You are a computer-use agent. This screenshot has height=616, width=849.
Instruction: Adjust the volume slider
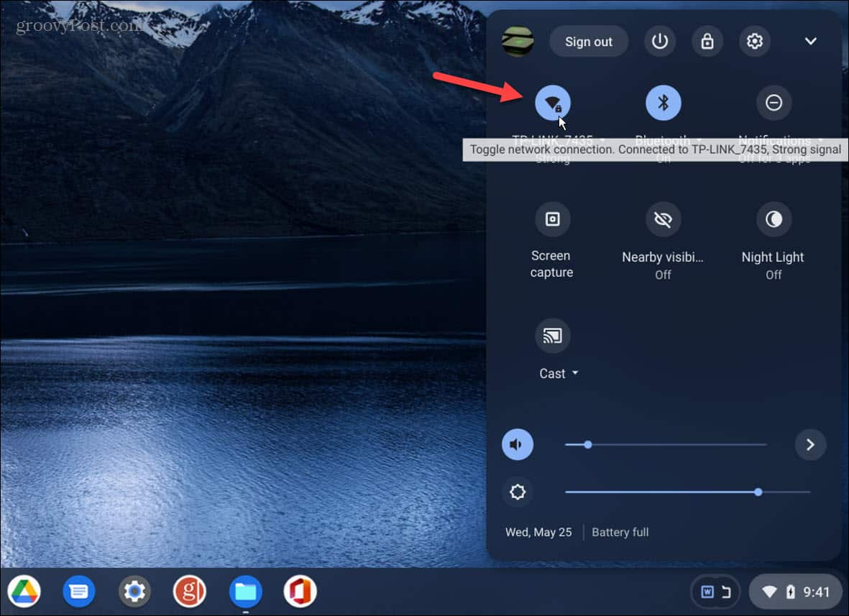(x=666, y=445)
